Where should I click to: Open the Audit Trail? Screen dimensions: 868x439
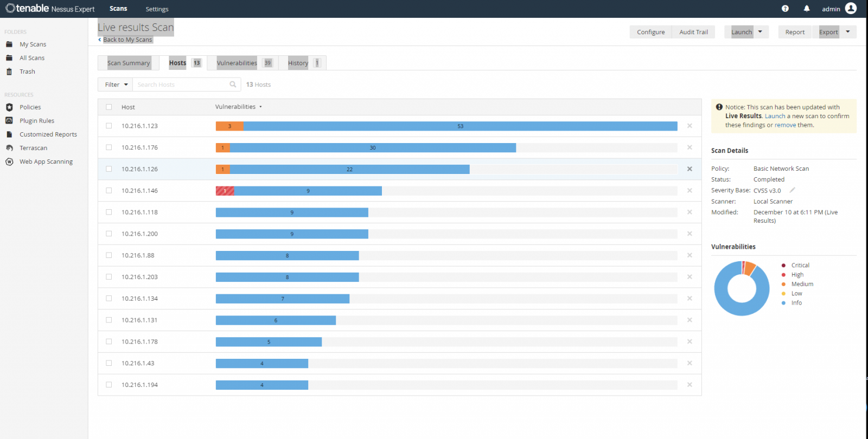[693, 32]
